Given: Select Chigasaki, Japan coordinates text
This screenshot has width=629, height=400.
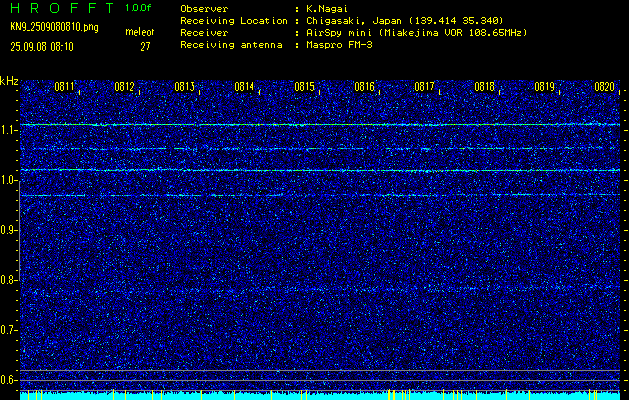Looking at the screenshot, I should tap(405, 20).
